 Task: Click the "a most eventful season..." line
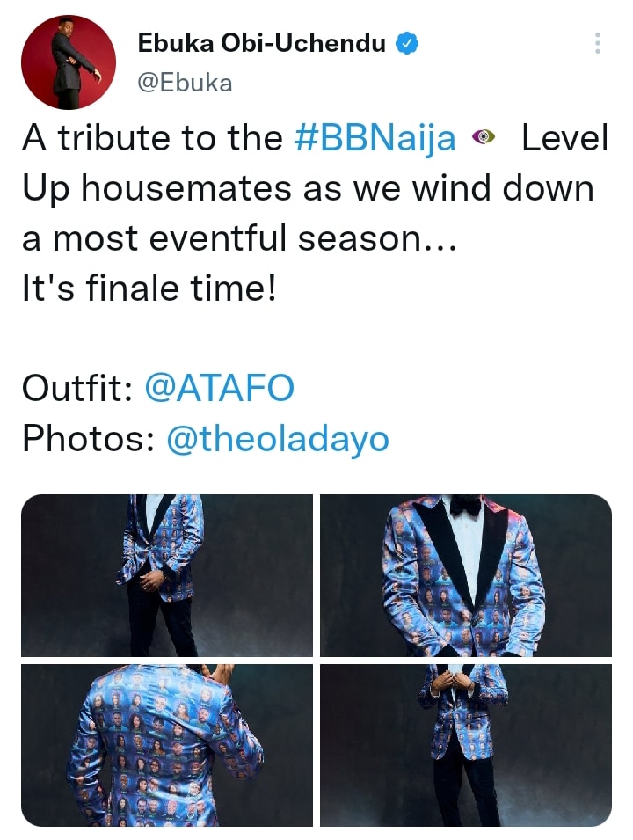pyautogui.click(x=237, y=238)
